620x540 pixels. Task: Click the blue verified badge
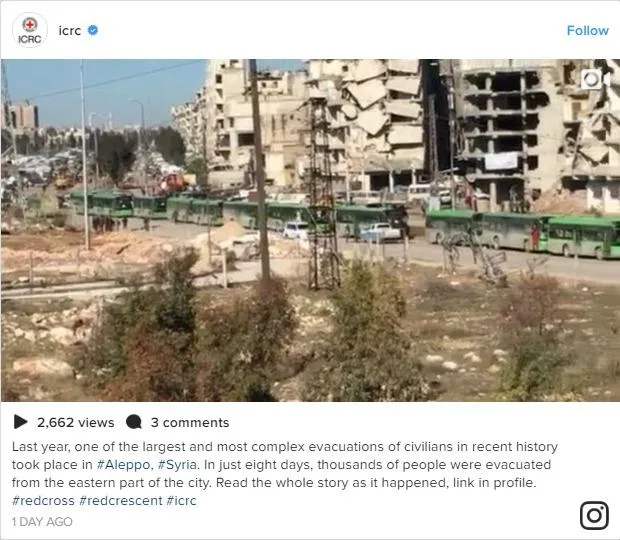point(93,30)
